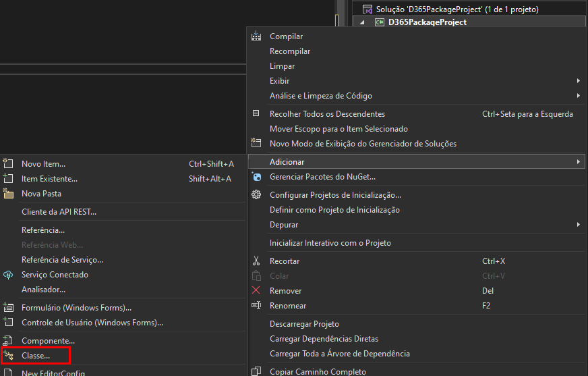Click the Renomear icon
This screenshot has height=376, width=588.
tap(256, 306)
